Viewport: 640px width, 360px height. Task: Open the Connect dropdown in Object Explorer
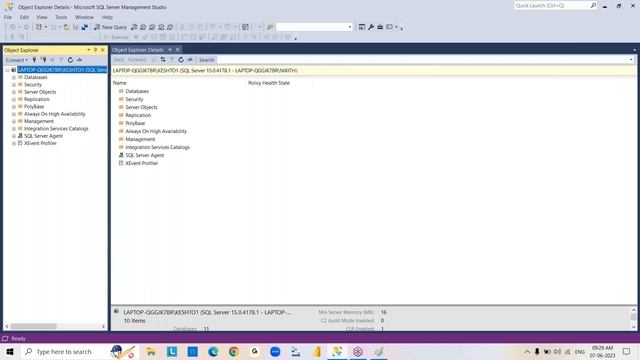coord(17,60)
